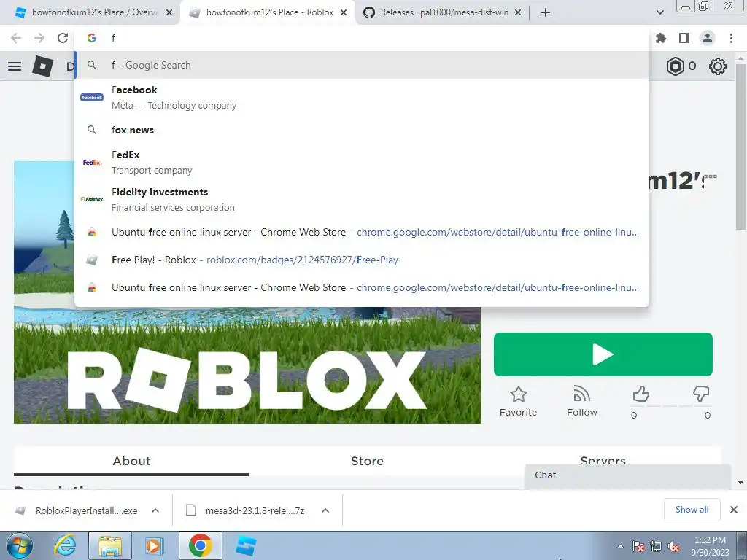
Task: Close the howtonotkum12's Place - Roblox tab
Action: click(344, 13)
